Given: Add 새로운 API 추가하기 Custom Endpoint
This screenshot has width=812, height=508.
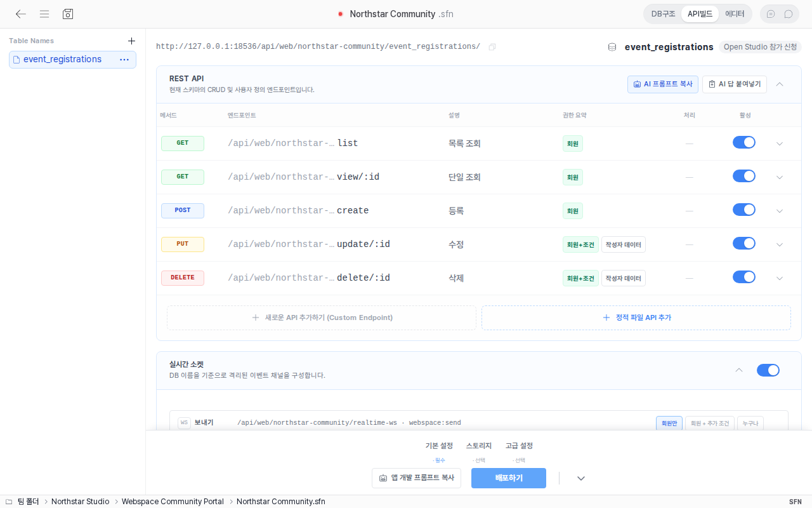Looking at the screenshot, I should click(322, 317).
